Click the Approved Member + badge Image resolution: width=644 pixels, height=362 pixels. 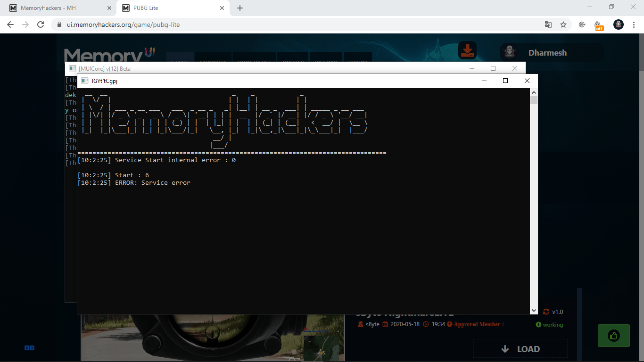(476, 324)
